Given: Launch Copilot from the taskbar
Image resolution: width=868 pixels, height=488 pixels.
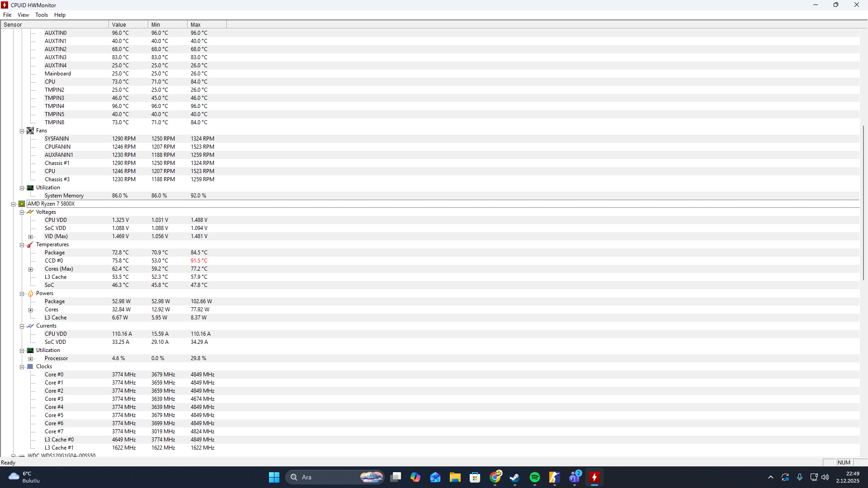Looking at the screenshot, I should (x=415, y=477).
